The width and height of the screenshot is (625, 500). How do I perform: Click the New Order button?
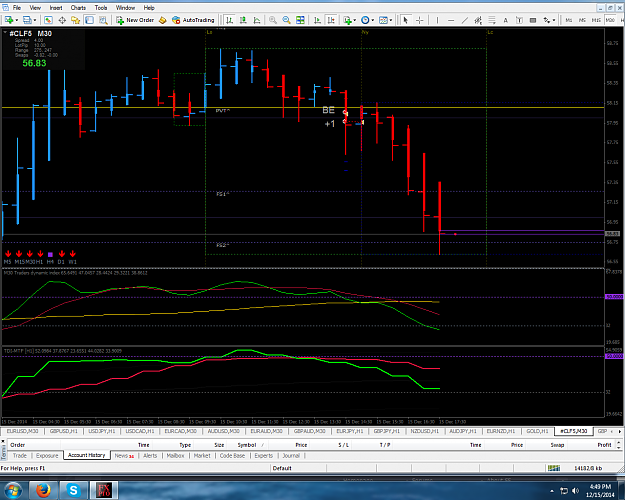[x=135, y=20]
